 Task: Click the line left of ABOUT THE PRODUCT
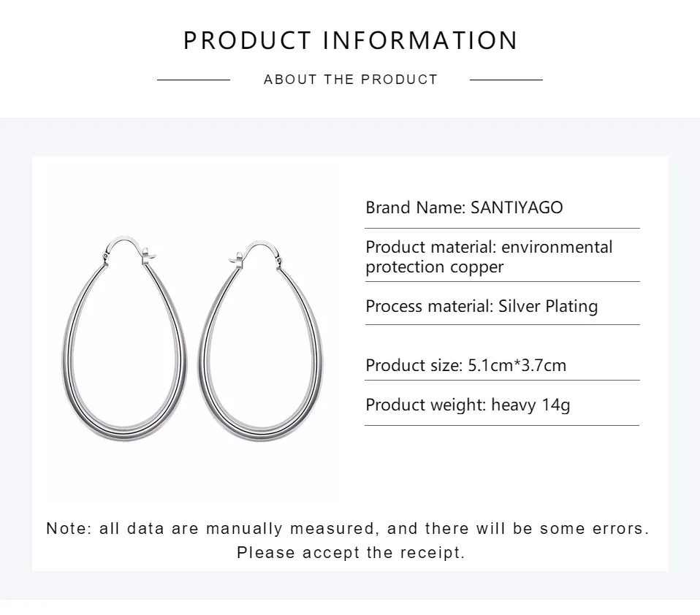coord(194,80)
